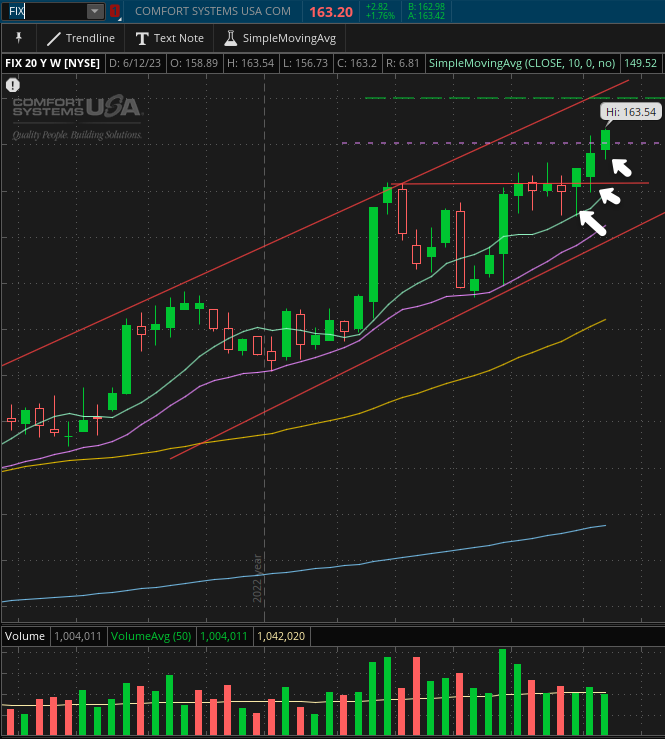The image size is (665, 739).
Task: Click the Volume label in lower panel
Action: 25,636
